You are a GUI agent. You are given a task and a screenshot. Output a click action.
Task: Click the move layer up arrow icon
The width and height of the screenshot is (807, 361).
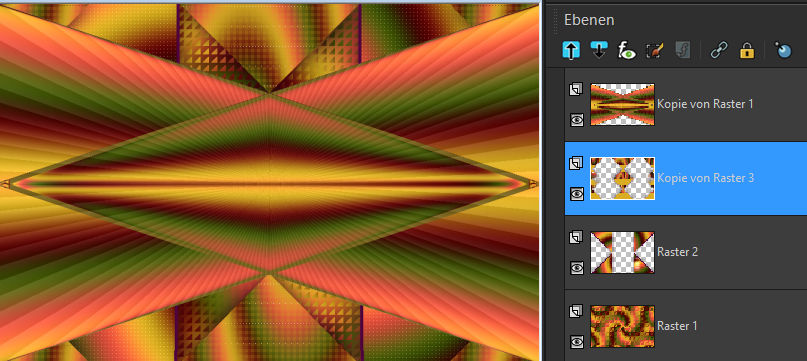[x=571, y=50]
